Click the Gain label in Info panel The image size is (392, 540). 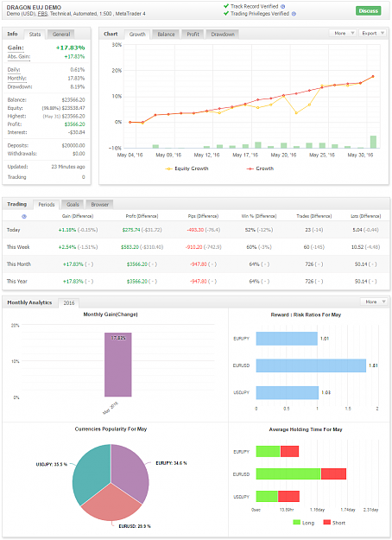pos(16,48)
